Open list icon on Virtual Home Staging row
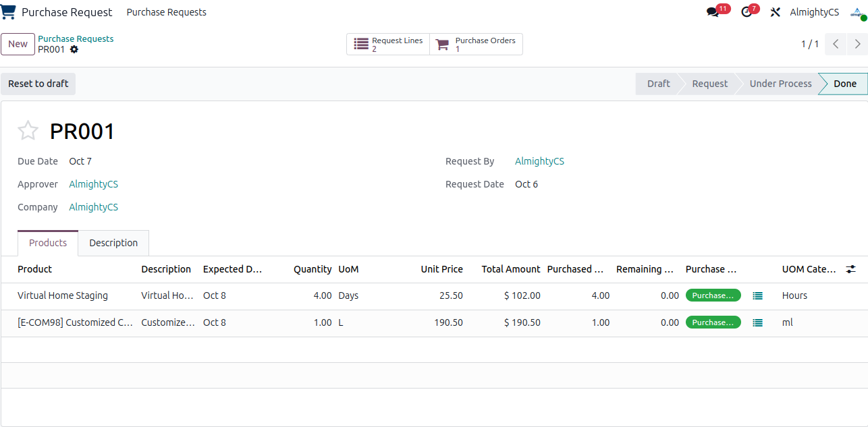Screen dimensions: 868x427 pos(757,295)
